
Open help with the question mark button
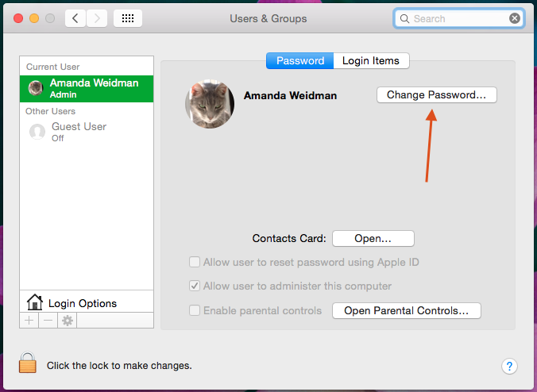509,366
